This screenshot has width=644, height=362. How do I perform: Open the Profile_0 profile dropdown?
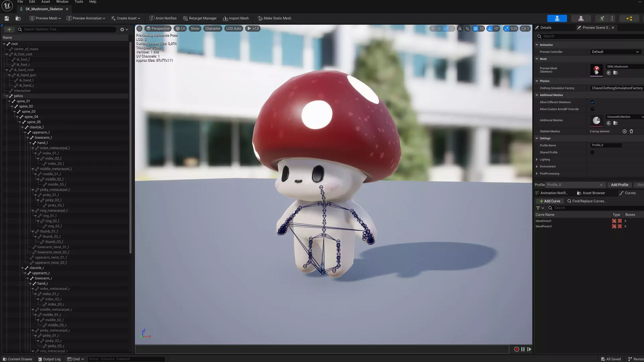coord(575,185)
